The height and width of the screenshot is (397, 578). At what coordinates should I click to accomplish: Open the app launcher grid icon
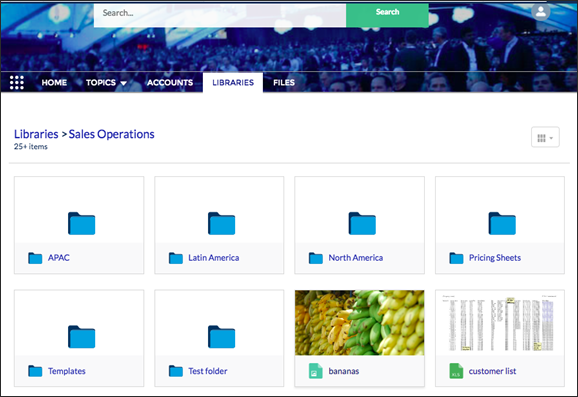click(x=17, y=83)
